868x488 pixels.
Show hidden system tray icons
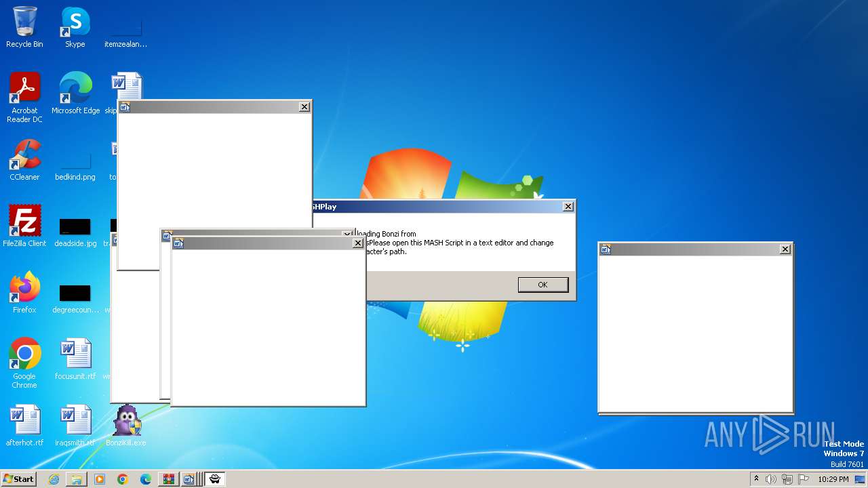(x=756, y=479)
